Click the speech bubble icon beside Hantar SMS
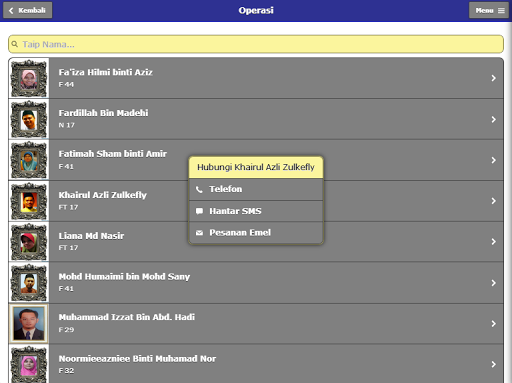Image resolution: width=512 pixels, height=383 pixels. tap(199, 211)
